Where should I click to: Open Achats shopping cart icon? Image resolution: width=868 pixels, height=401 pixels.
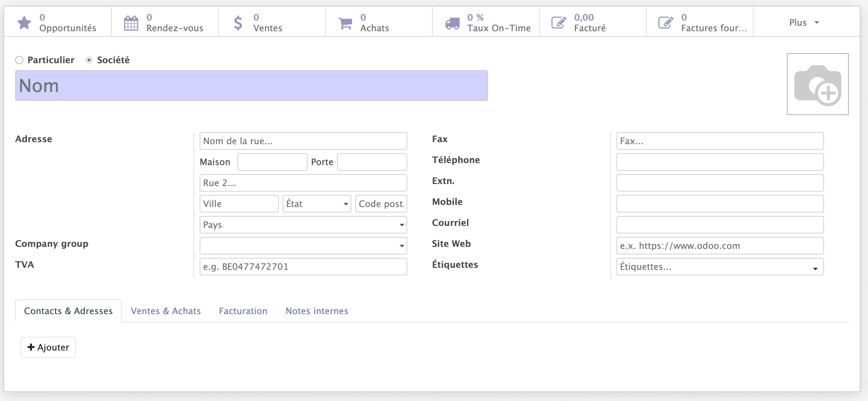pos(345,23)
